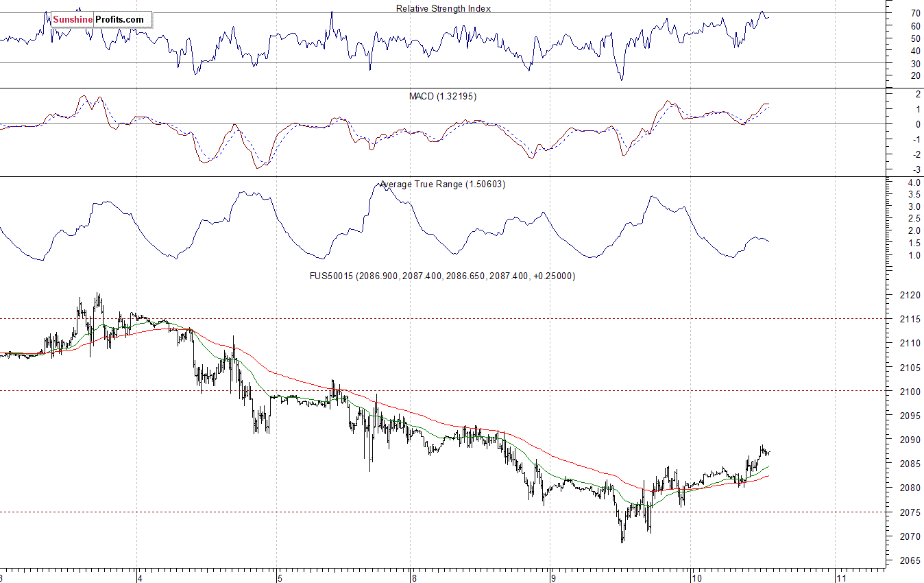This screenshot has width=924, height=583.
Task: Select the 2065 price axis label
Action: click(911, 560)
